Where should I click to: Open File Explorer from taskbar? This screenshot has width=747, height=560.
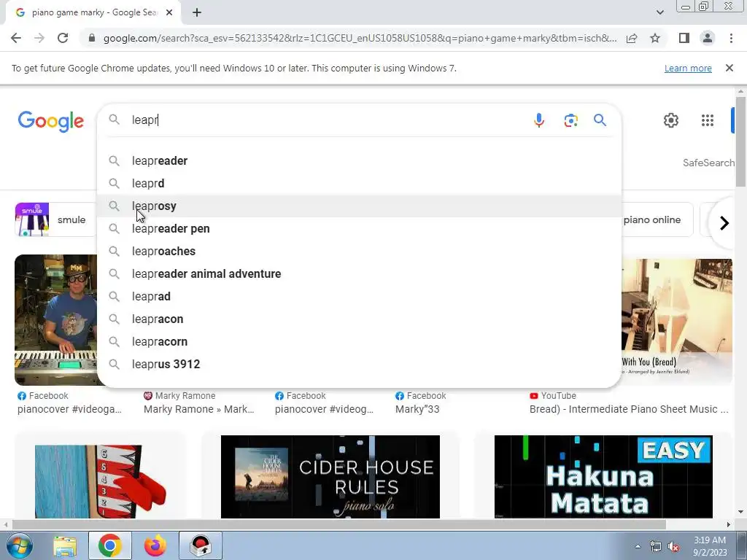(65, 545)
